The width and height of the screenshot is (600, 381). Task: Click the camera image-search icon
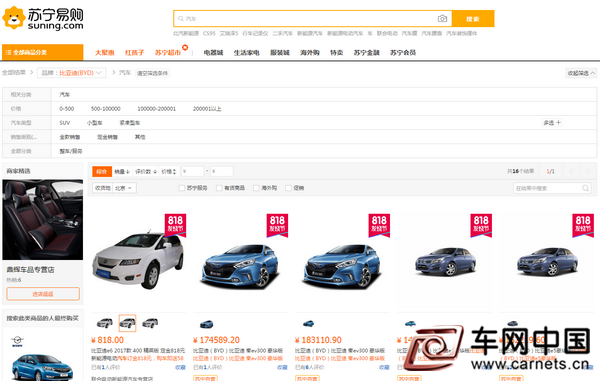442,18
